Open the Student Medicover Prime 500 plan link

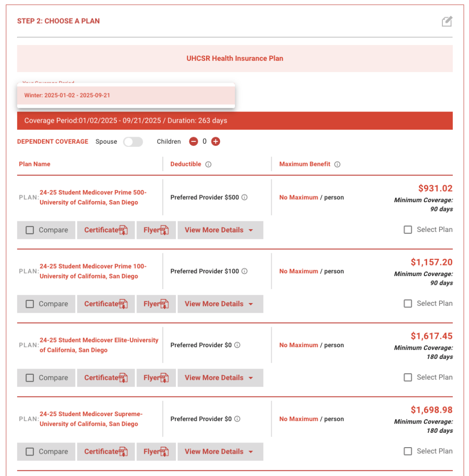click(x=93, y=197)
